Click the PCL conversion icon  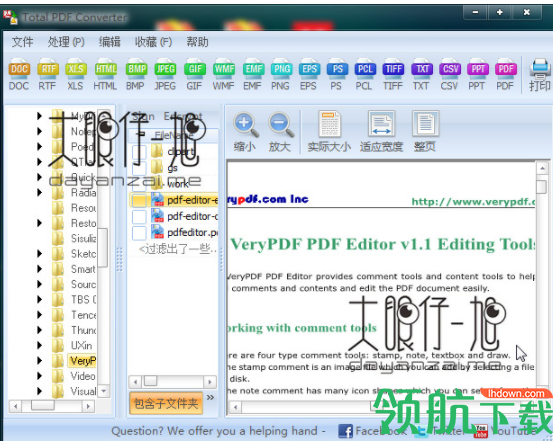tap(364, 75)
